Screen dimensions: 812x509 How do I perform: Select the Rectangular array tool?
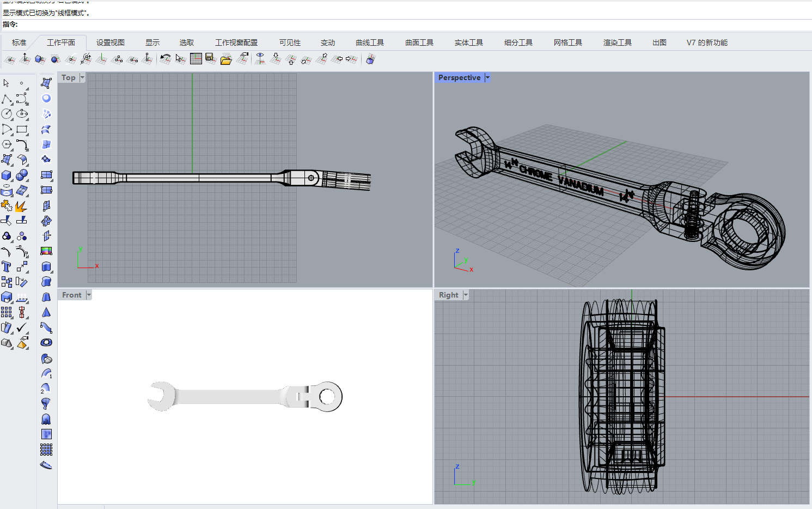pos(7,312)
